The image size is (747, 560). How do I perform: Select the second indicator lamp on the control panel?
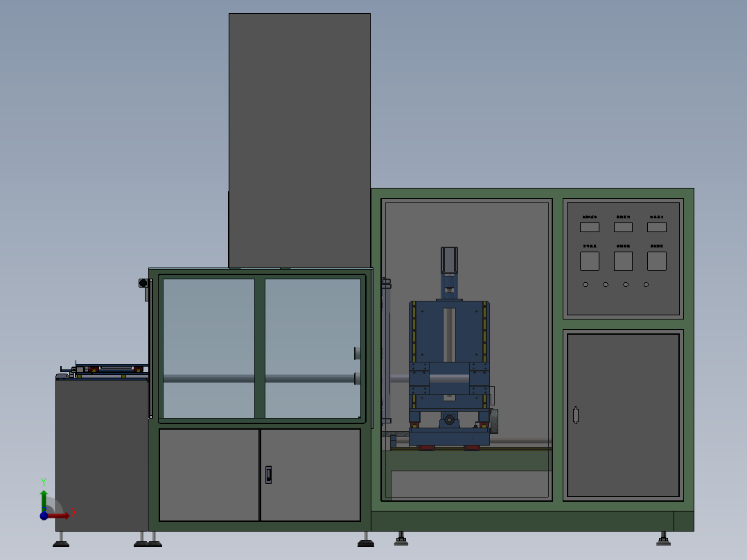click(x=606, y=285)
